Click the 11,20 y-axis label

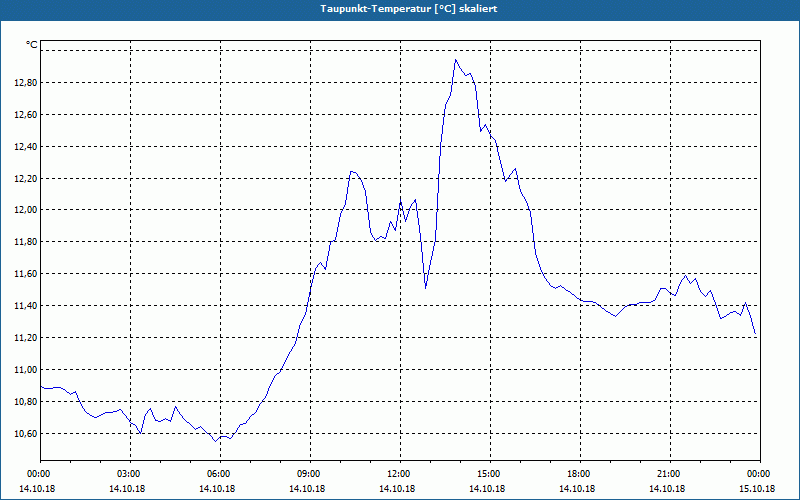pyautogui.click(x=25, y=338)
